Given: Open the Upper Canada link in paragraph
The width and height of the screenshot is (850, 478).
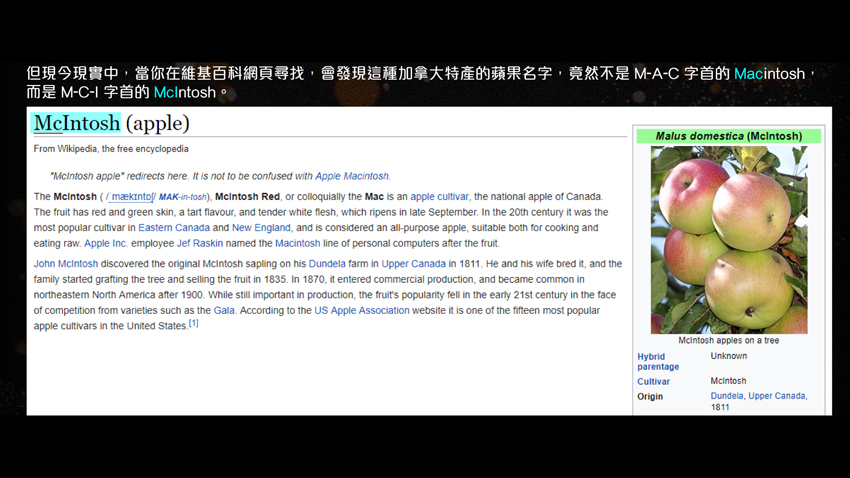Looking at the screenshot, I should click(x=414, y=264).
